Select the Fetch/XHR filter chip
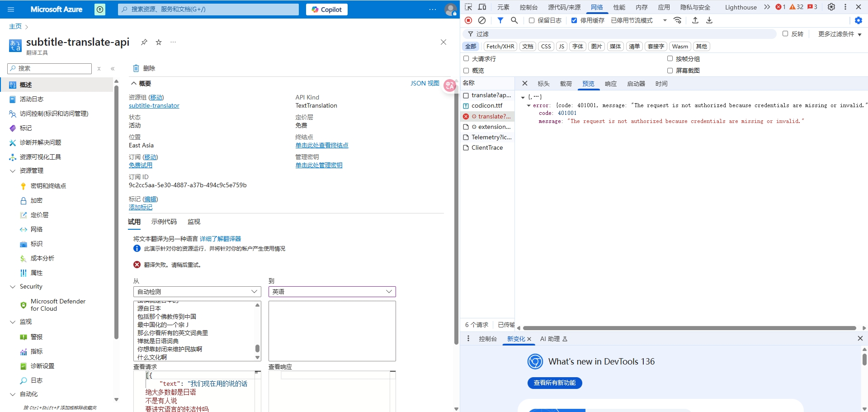868x412 pixels. pos(500,46)
